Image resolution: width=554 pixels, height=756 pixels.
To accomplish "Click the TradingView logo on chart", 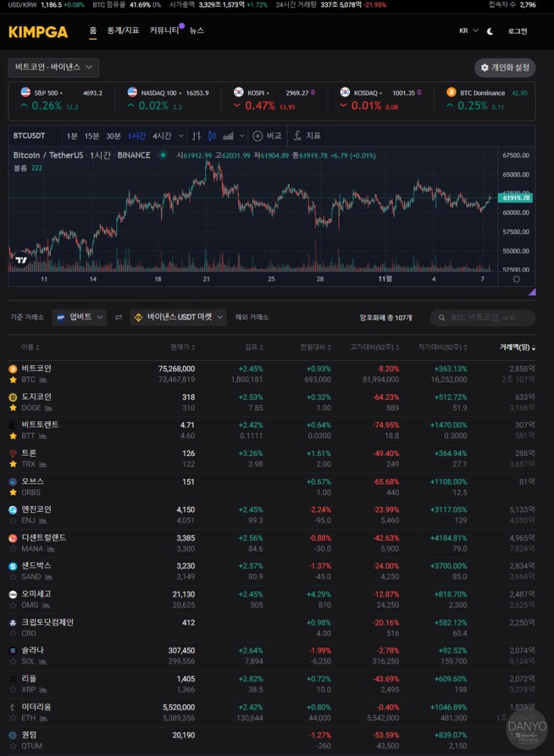I will coord(21,260).
